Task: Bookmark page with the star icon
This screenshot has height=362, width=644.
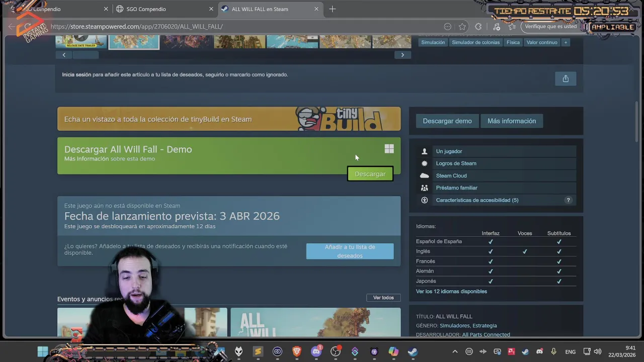Action: 462,27
